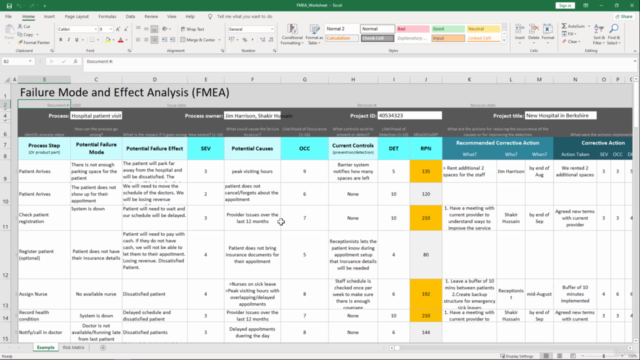Open the Page Layout ribbon tab
Screen dimensions: 640x360
pos(76,17)
